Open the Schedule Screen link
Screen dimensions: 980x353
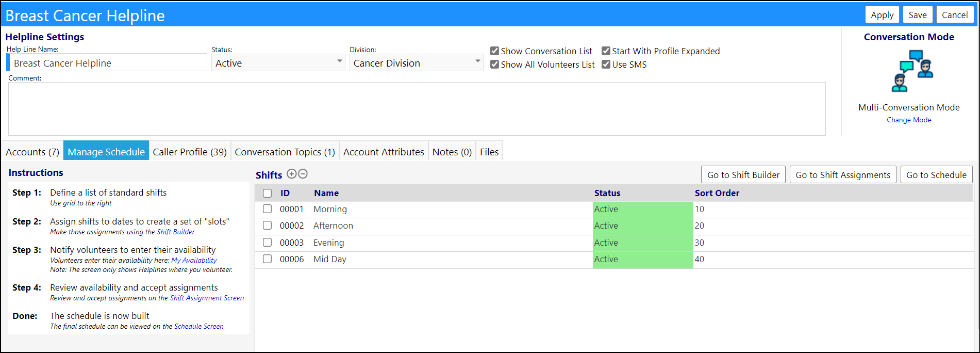coord(198,326)
